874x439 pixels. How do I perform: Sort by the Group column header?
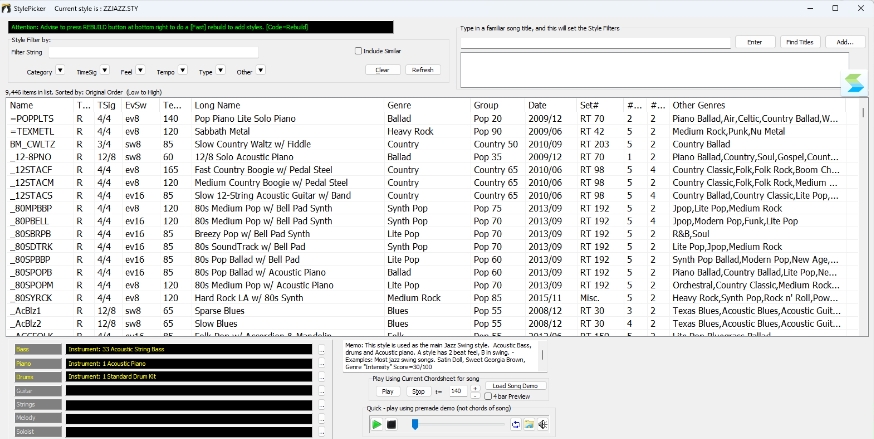coord(497,105)
